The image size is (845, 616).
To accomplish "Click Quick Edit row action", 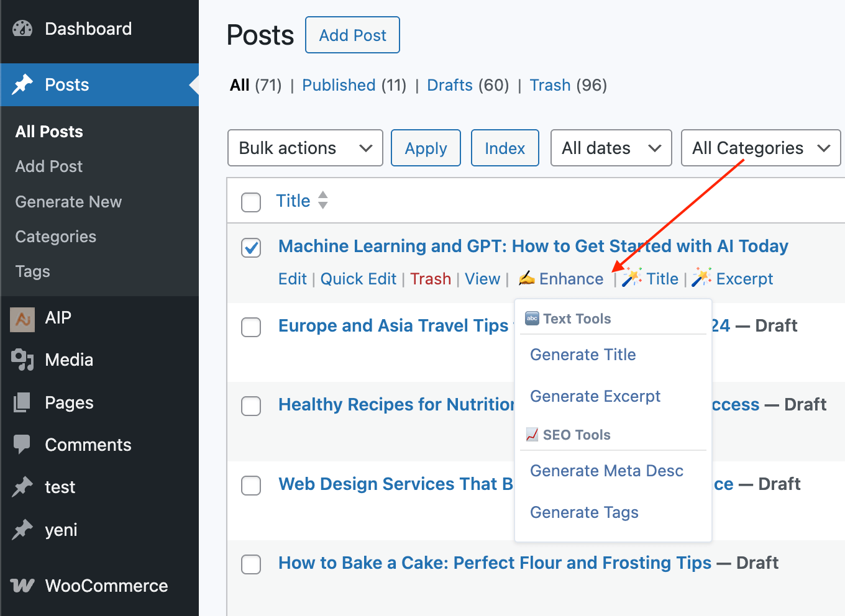I will tap(358, 279).
